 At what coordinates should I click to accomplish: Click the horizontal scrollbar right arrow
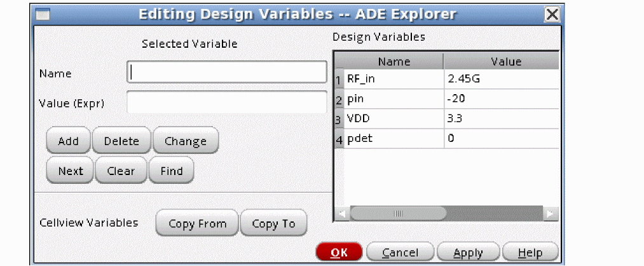pyautogui.click(x=551, y=214)
